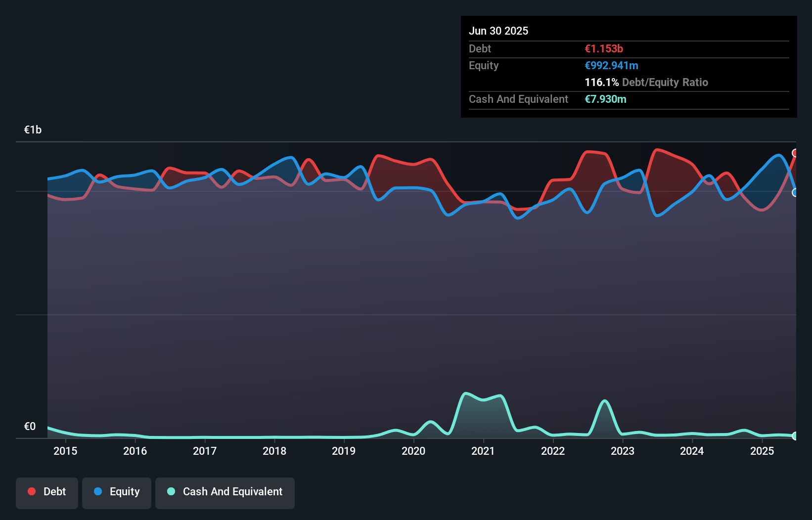812x520 pixels.
Task: Click the €992.941m equity value
Action: [611, 65]
